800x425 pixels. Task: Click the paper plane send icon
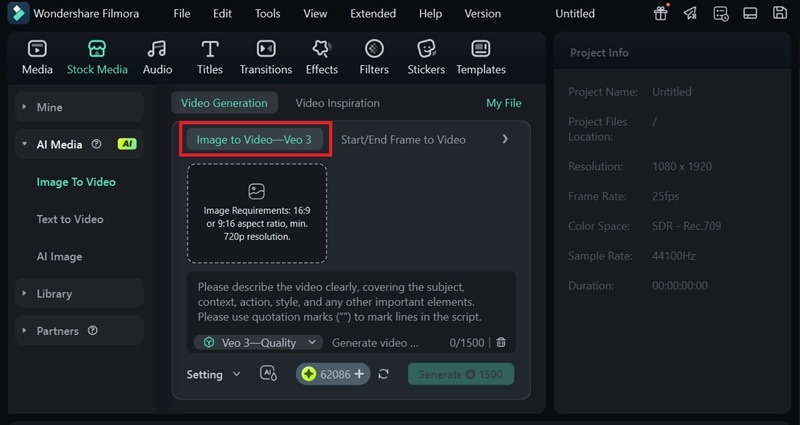click(x=690, y=13)
